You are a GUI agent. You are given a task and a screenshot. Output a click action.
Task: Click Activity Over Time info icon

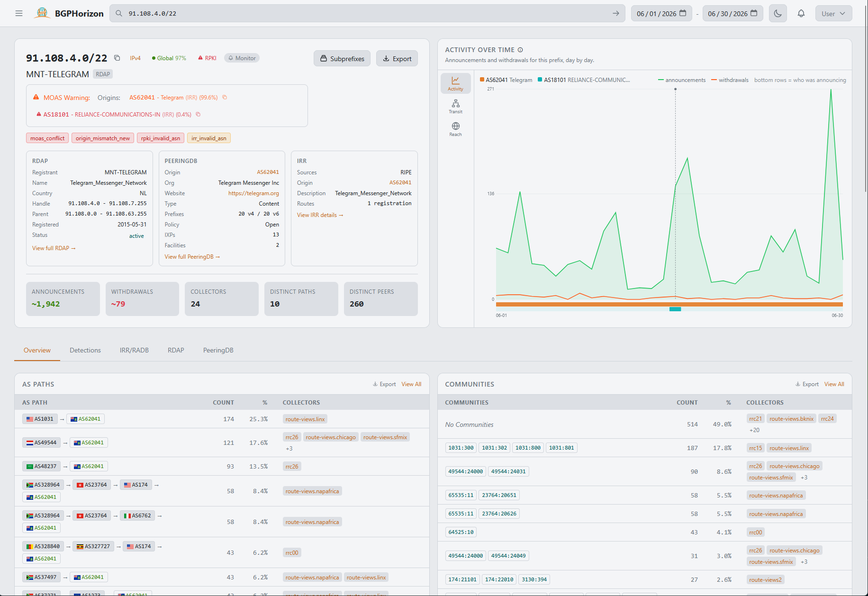click(520, 50)
